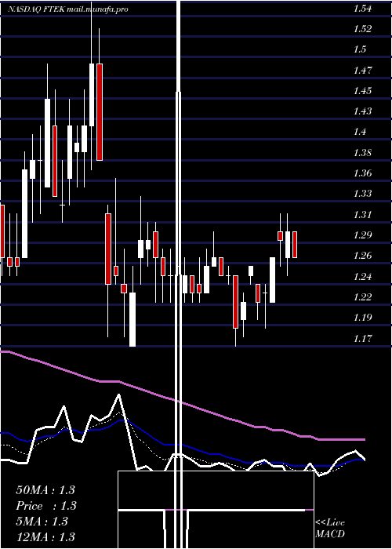Click the 1.24 price axis label
This screenshot has height=549, width=392.
[x=362, y=277]
